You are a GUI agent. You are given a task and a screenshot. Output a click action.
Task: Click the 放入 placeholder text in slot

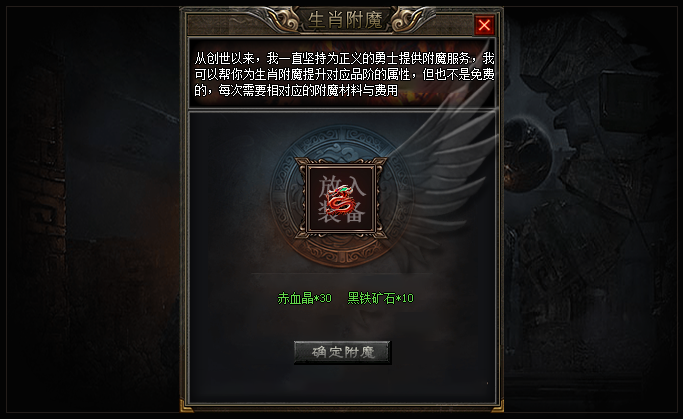point(342,186)
